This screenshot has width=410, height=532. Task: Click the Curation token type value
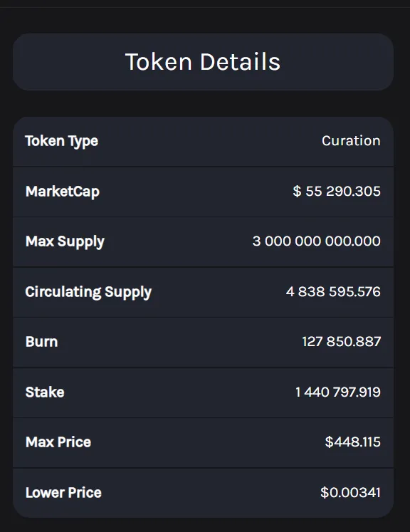pos(351,140)
